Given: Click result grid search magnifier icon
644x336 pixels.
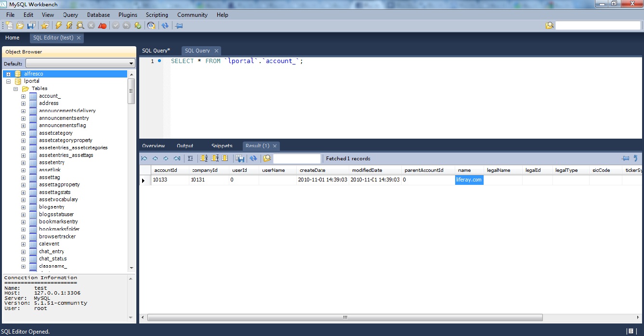Looking at the screenshot, I should (x=267, y=158).
